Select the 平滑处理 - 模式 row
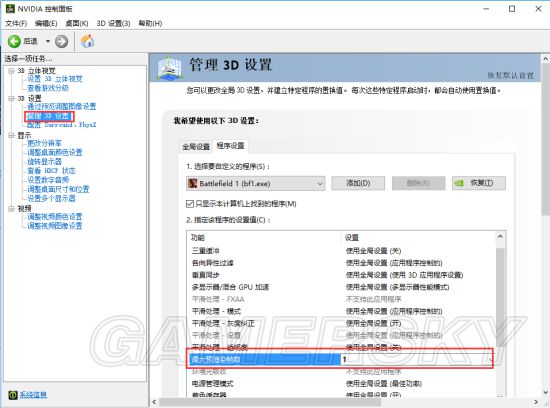The image size is (550, 408). click(x=342, y=311)
